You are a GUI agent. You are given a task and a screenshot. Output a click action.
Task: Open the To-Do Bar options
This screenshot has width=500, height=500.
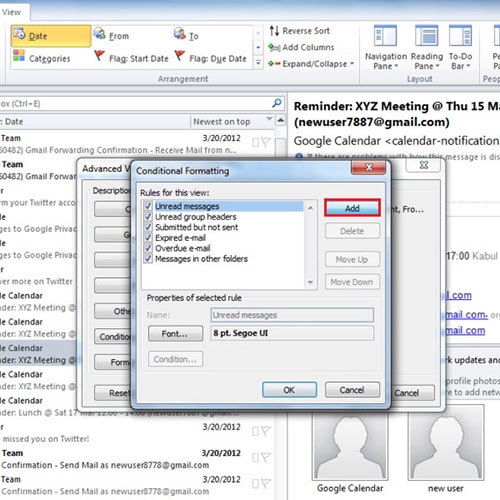(x=460, y=48)
